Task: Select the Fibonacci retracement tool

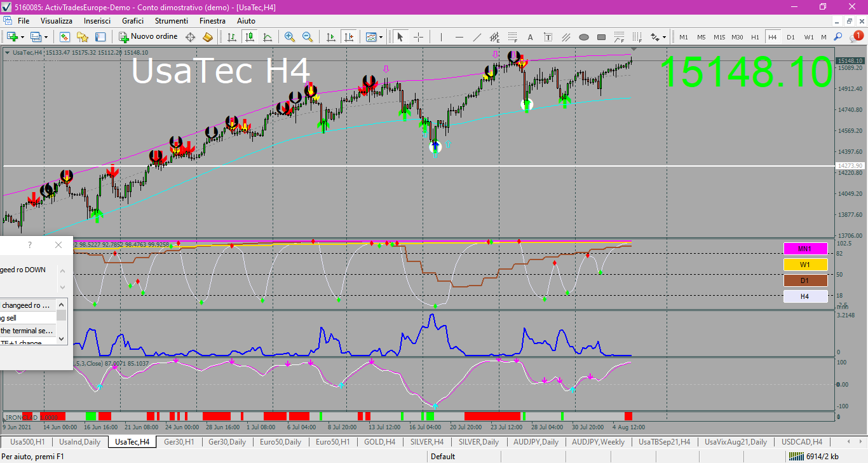Action: coord(513,37)
